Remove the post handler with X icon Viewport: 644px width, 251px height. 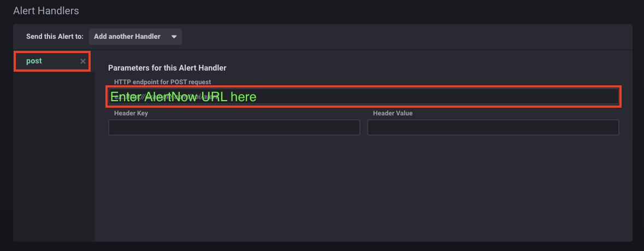click(x=83, y=61)
